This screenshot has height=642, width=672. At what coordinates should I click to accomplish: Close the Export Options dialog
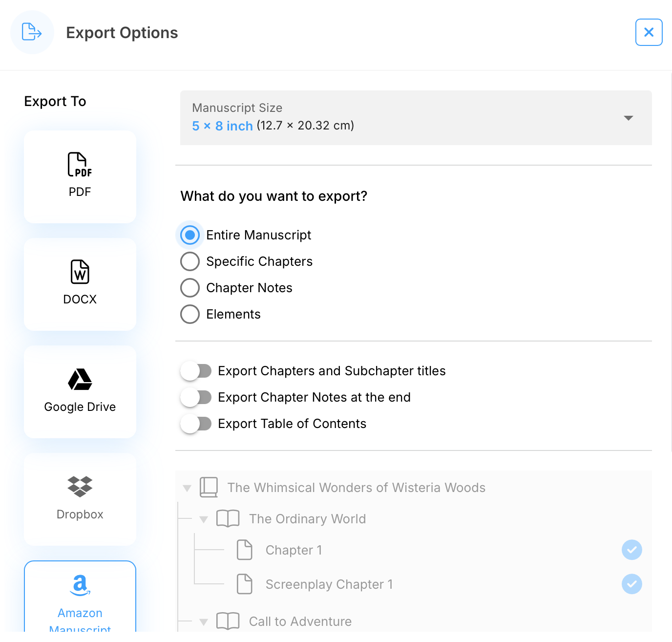pos(649,32)
